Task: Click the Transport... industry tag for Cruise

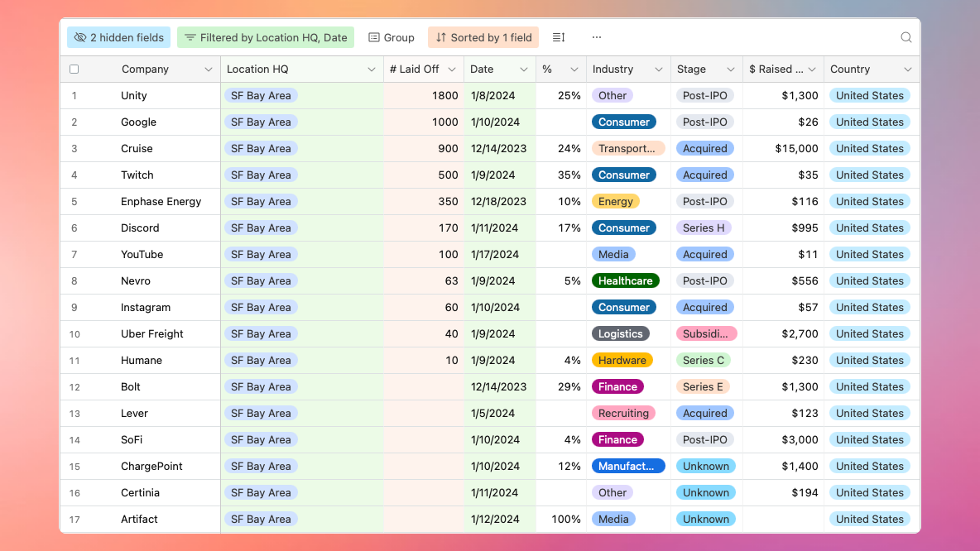Action: click(x=627, y=149)
